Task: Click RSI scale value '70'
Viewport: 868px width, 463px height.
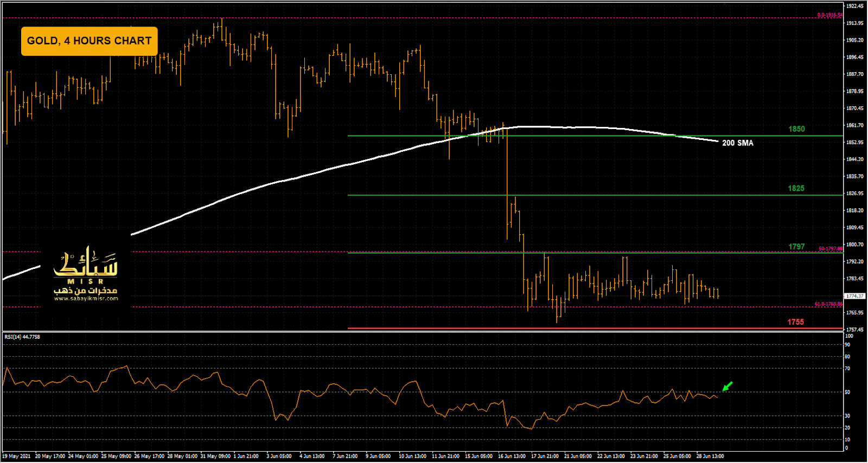Action: 848,369
